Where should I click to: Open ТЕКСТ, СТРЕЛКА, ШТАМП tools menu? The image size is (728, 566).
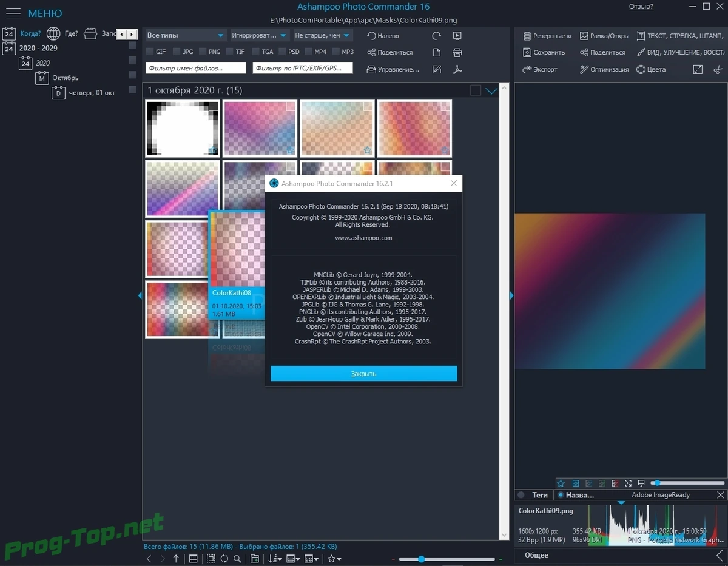click(680, 36)
